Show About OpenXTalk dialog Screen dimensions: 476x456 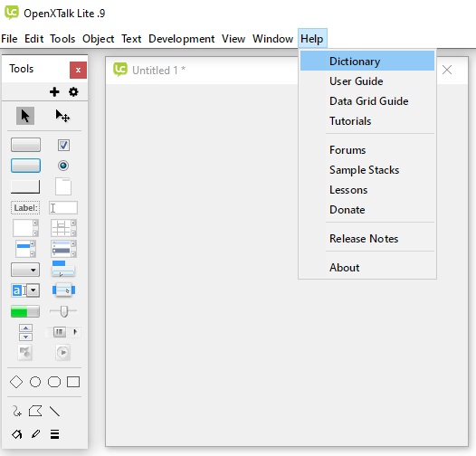coord(367,268)
